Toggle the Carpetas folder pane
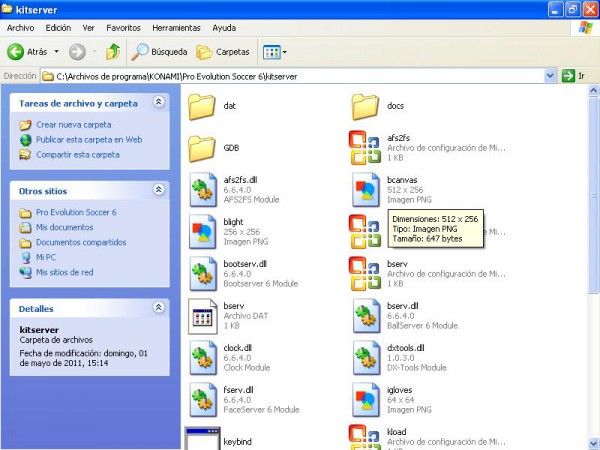Image resolution: width=600 pixels, height=450 pixels. 223,52
